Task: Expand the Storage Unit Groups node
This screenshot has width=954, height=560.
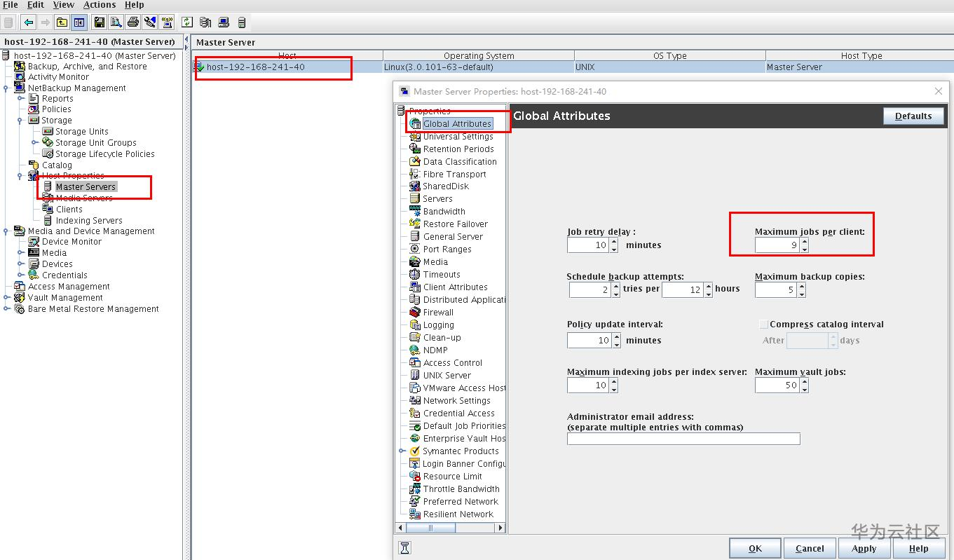Action: (34, 143)
